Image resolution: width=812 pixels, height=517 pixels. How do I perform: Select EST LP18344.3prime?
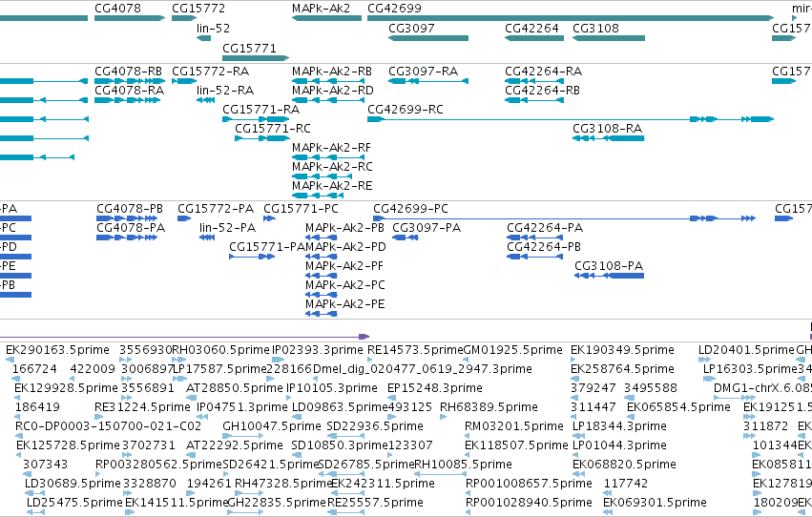pos(618,427)
